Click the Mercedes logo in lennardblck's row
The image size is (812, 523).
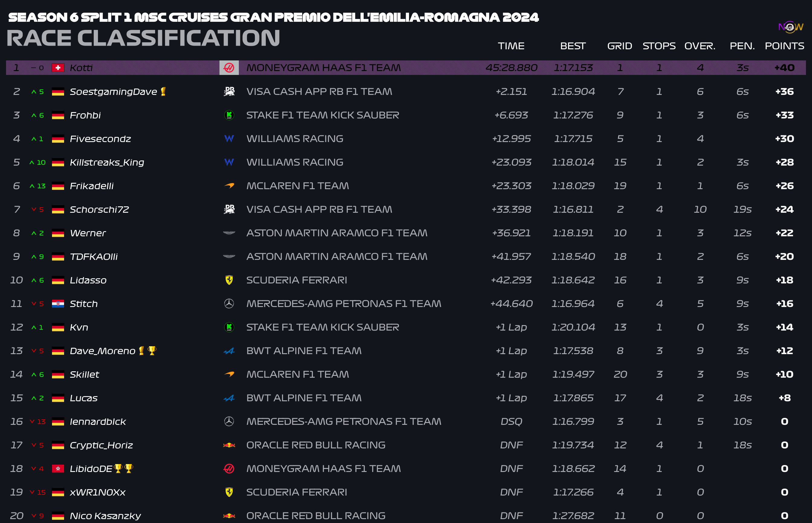[229, 421]
